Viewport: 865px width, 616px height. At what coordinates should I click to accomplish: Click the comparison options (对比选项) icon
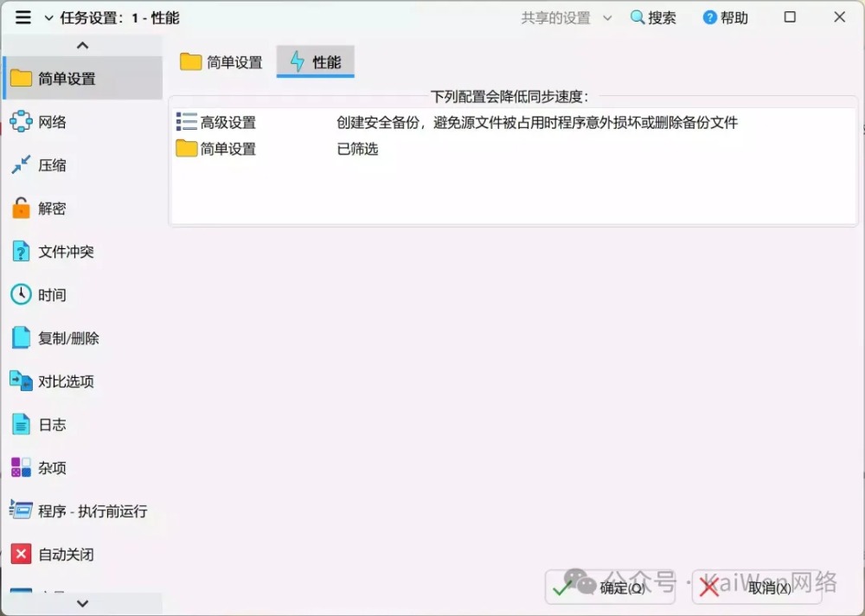click(x=21, y=382)
